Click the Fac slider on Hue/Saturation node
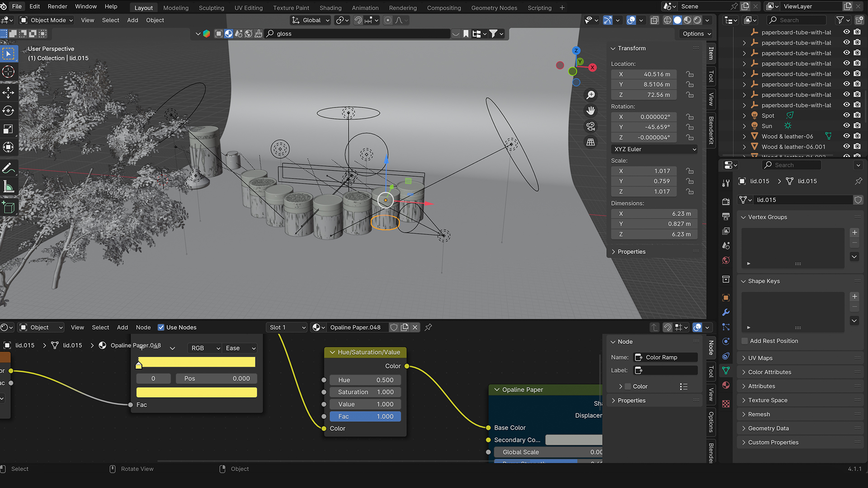Image resolution: width=868 pixels, height=488 pixels. pyautogui.click(x=365, y=416)
